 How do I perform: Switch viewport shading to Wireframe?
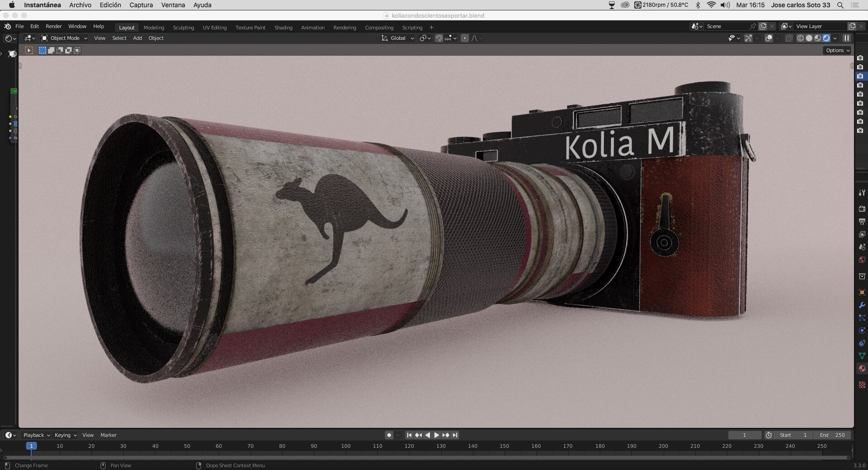(x=800, y=38)
